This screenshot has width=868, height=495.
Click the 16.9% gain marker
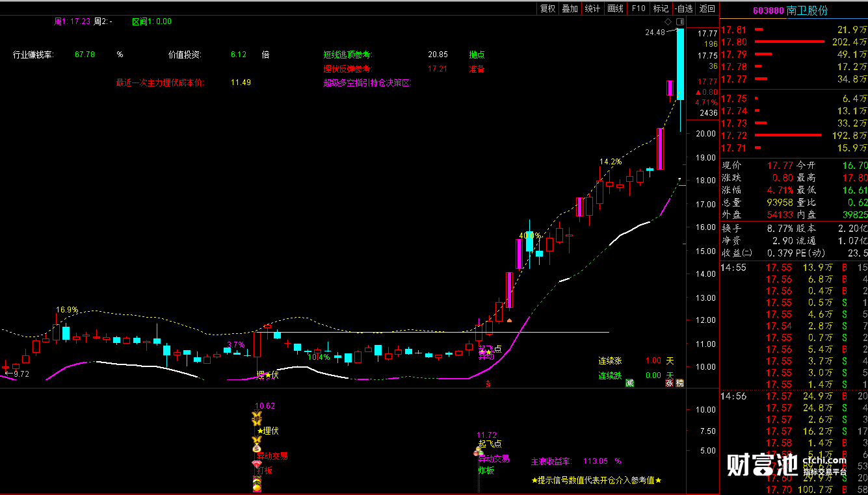67,310
